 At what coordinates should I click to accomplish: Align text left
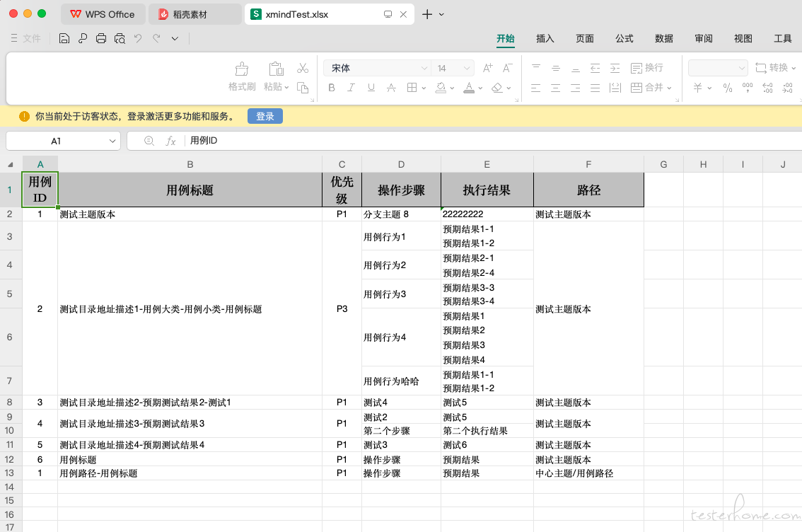(536, 88)
